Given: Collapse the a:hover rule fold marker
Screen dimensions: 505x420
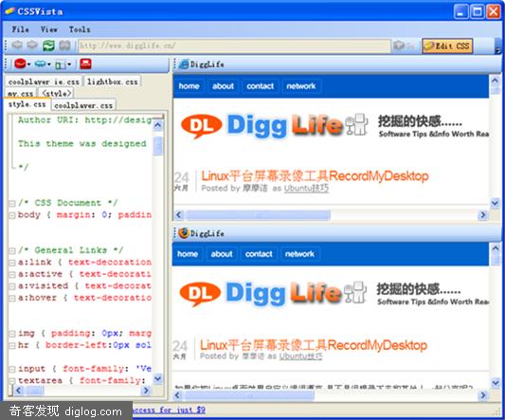Looking at the screenshot, I should click(12, 298).
